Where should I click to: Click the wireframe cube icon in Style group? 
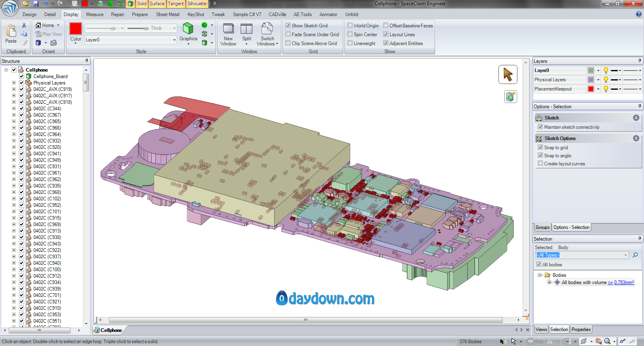point(204,34)
